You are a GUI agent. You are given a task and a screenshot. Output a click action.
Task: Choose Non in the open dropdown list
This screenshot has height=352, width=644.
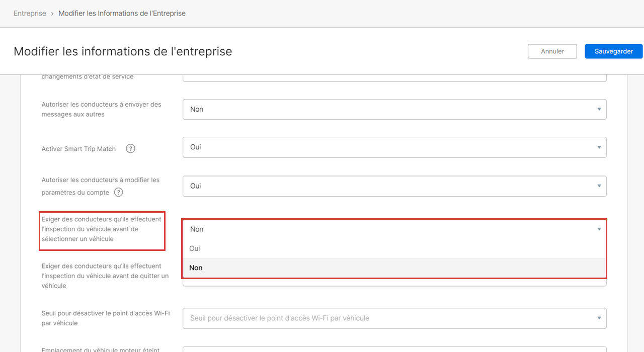[394, 268]
